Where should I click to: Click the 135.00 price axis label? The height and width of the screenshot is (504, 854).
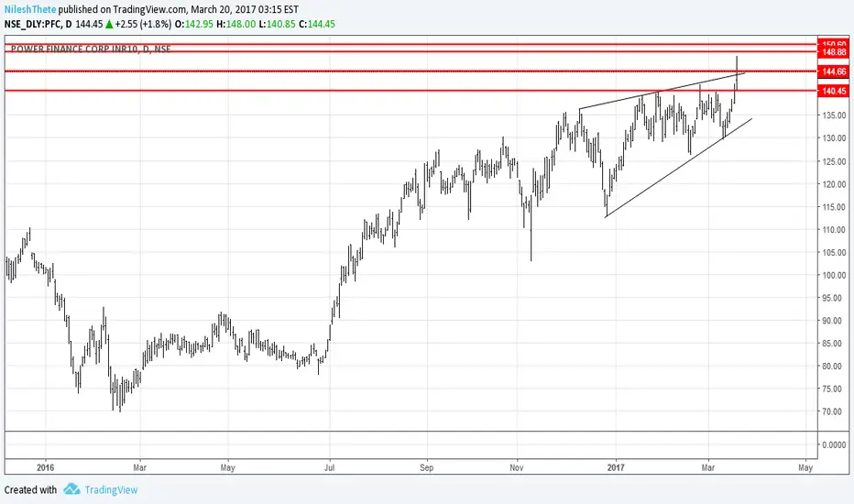pos(834,115)
